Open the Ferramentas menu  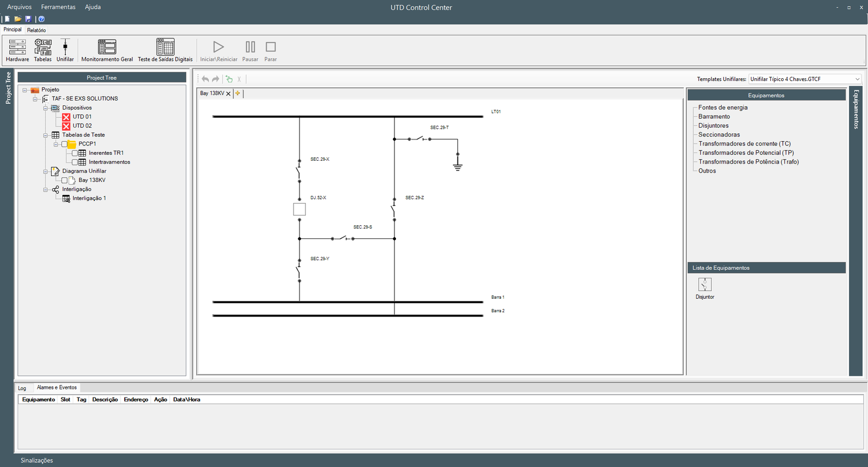pyautogui.click(x=58, y=7)
